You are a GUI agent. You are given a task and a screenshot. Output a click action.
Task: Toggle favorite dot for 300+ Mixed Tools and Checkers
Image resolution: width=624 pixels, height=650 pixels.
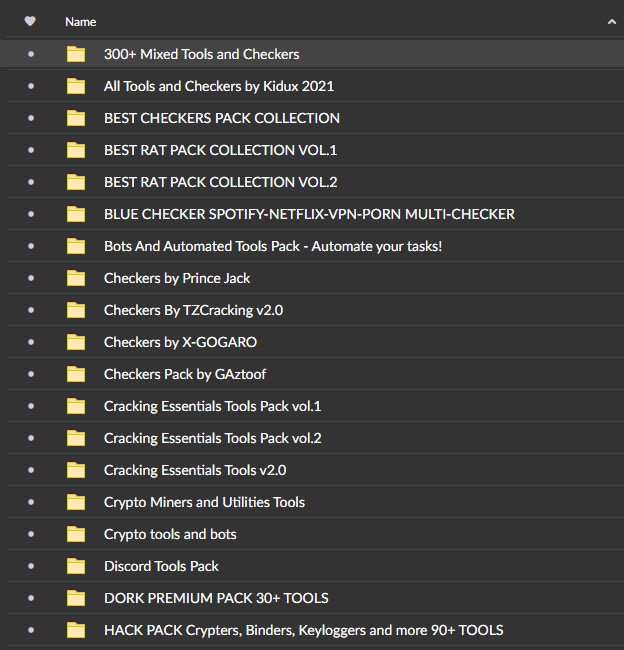point(31,54)
